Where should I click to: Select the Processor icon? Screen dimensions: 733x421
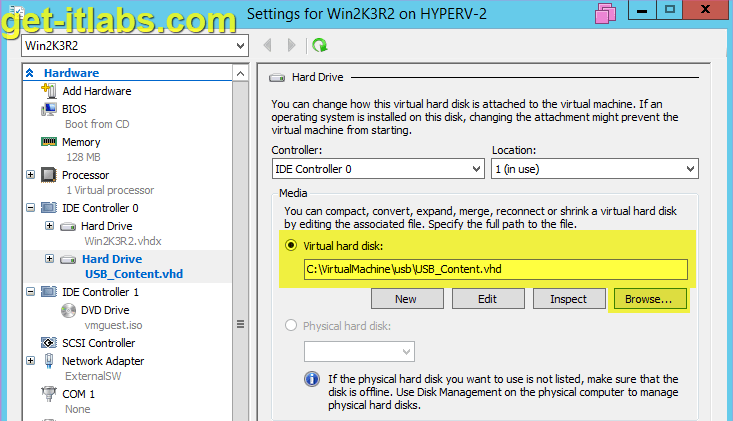point(49,175)
